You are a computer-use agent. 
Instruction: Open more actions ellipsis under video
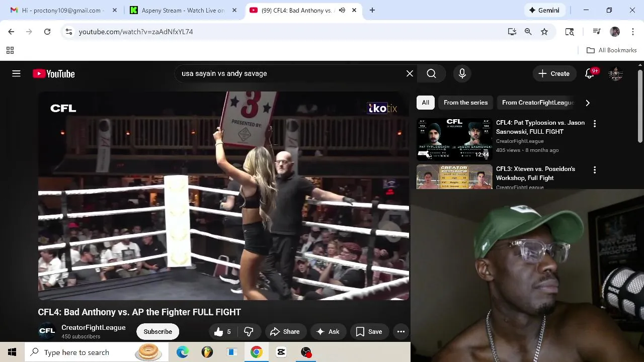[x=401, y=331]
